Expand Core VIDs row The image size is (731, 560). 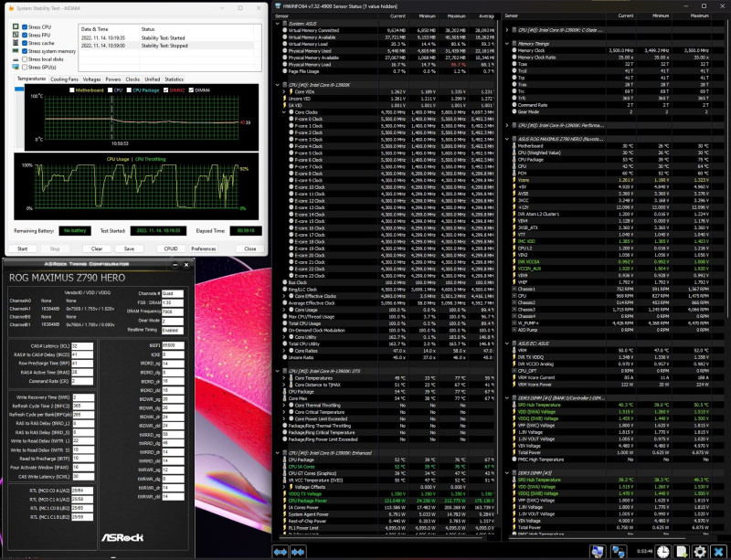(x=284, y=92)
